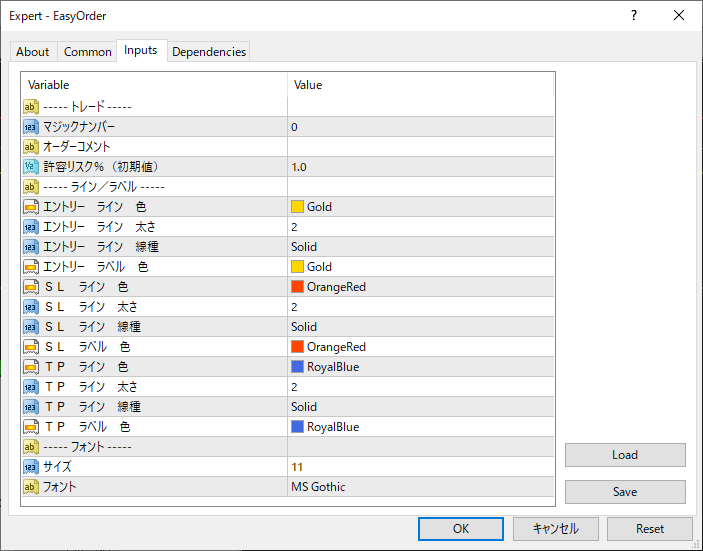Click the Gold swatch for エントリー ライン 色

(x=297, y=207)
